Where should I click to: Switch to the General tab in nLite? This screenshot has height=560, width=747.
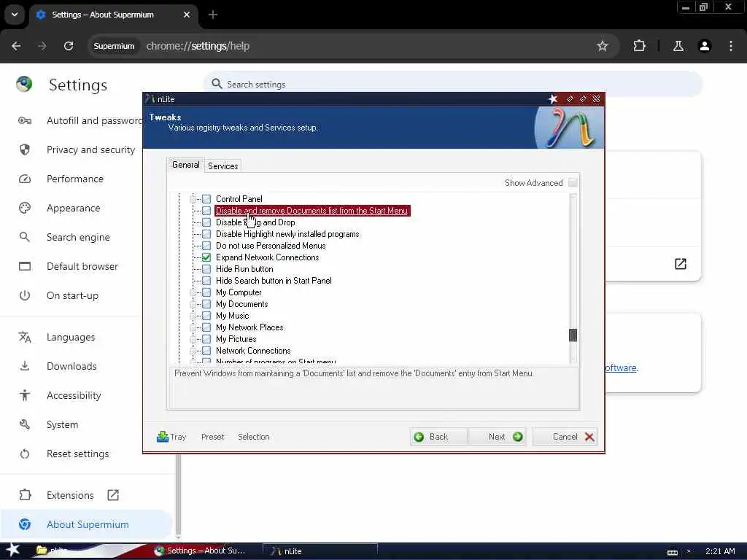(186, 165)
